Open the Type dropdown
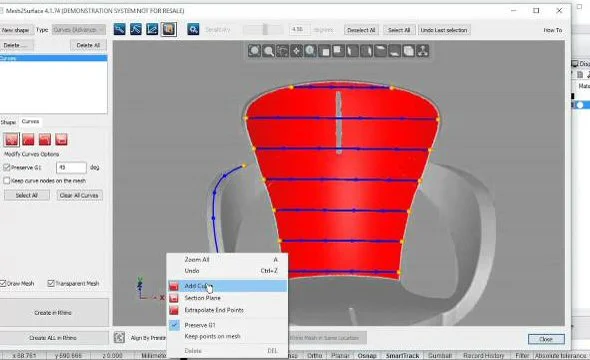The image size is (590, 360). pos(79,30)
